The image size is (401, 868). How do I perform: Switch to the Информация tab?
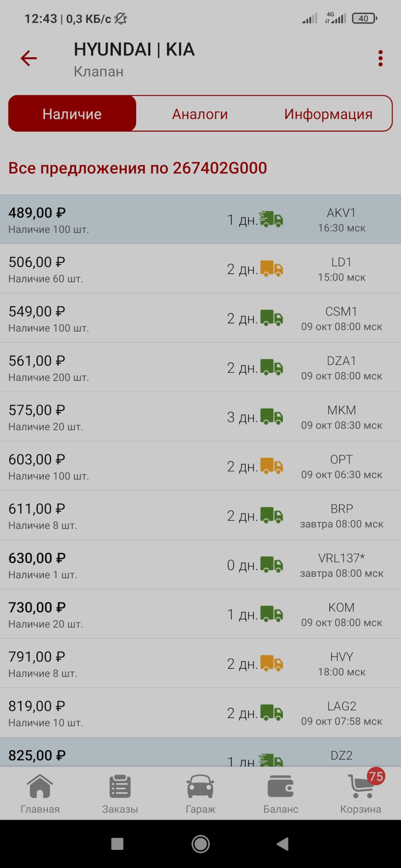click(x=328, y=114)
